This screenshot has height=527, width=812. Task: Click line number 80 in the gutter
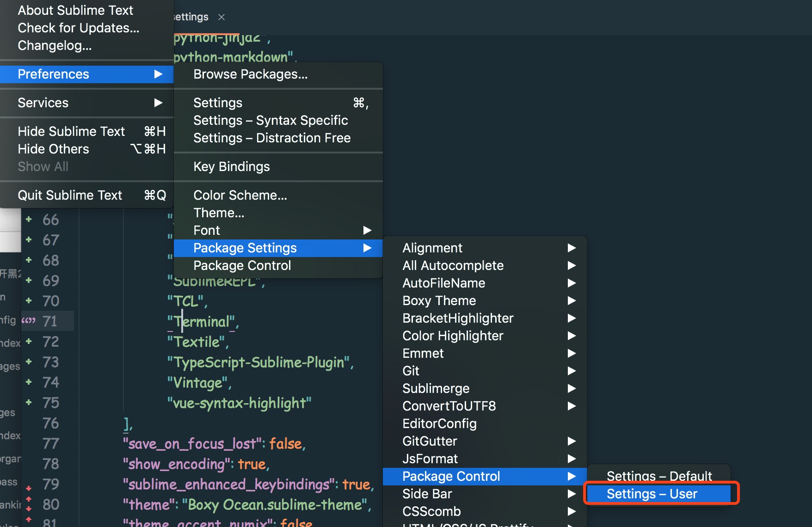click(x=50, y=504)
